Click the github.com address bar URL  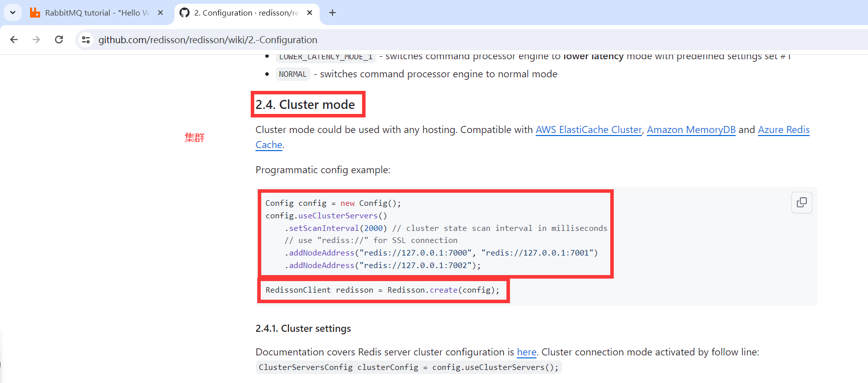[208, 40]
